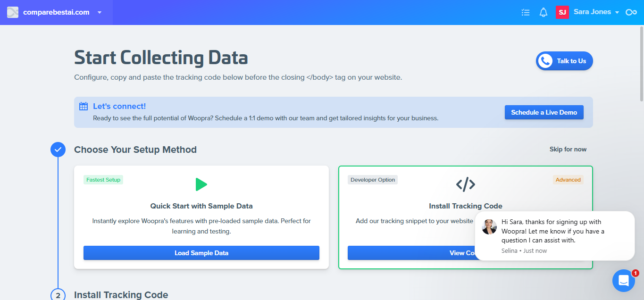The image size is (644, 300).
Task: Click the page vertical scrollbar
Action: (x=642, y=63)
